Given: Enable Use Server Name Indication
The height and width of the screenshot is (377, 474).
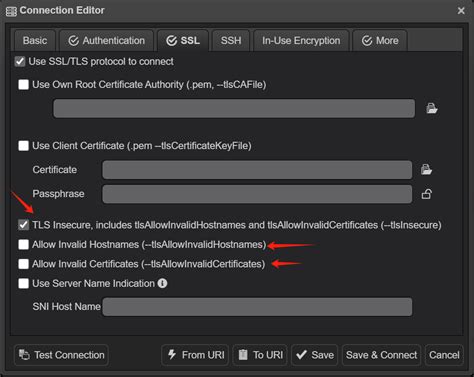Looking at the screenshot, I should (23, 283).
